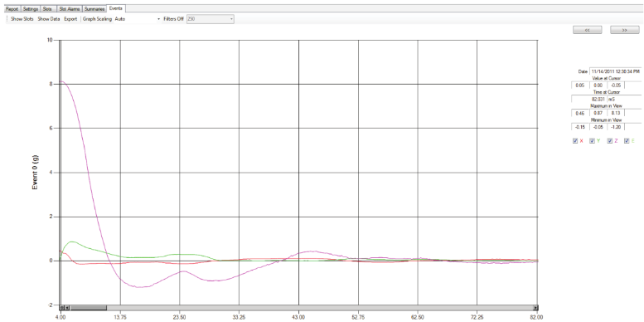Image resolution: width=644 pixels, height=322 pixels.
Task: Click Export in toolbar
Action: click(70, 19)
